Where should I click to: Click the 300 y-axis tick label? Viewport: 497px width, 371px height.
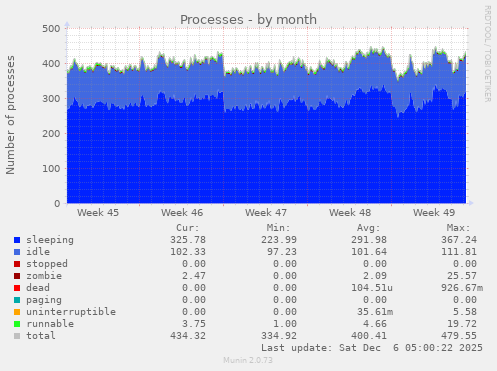pos(51,99)
